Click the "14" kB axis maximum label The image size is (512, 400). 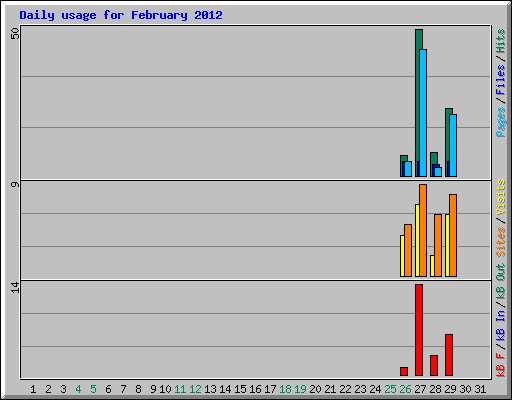click(x=15, y=287)
